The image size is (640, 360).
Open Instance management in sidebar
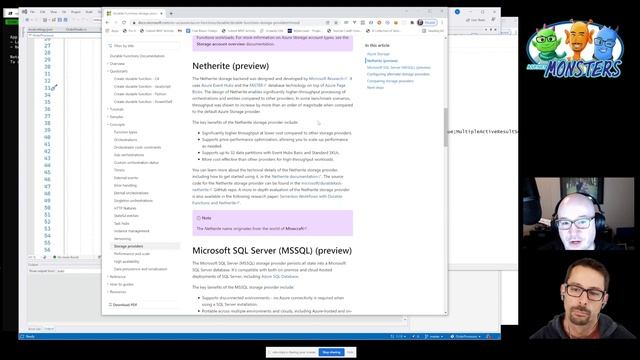(131, 231)
